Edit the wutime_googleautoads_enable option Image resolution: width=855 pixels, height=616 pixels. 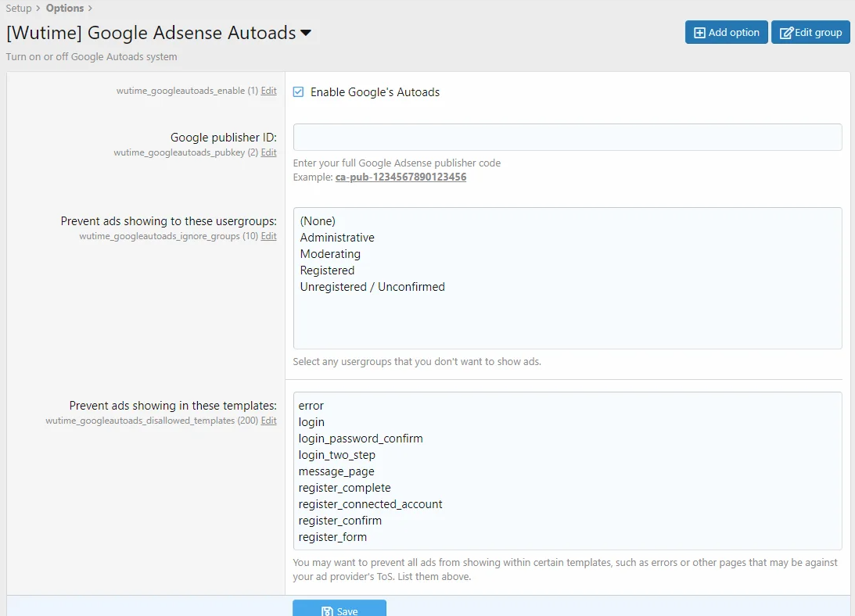tap(268, 91)
